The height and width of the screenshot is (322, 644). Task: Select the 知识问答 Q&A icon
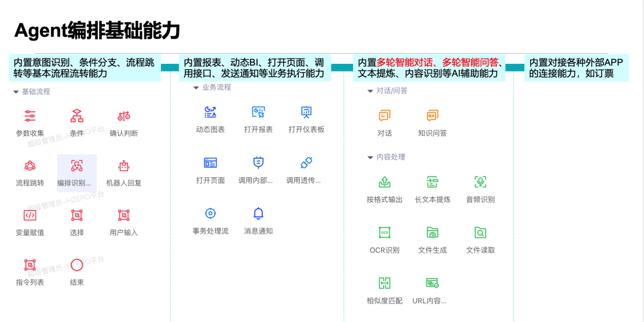(x=432, y=116)
